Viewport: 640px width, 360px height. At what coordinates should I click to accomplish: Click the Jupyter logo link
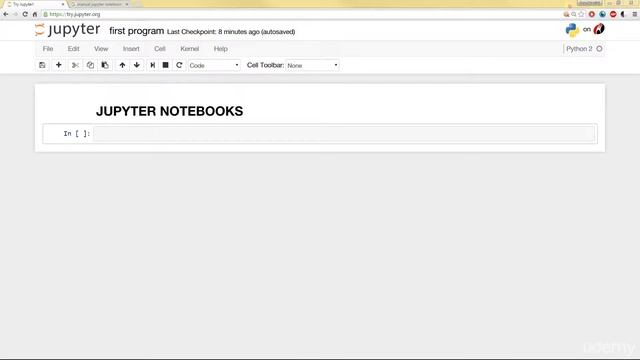click(x=68, y=29)
